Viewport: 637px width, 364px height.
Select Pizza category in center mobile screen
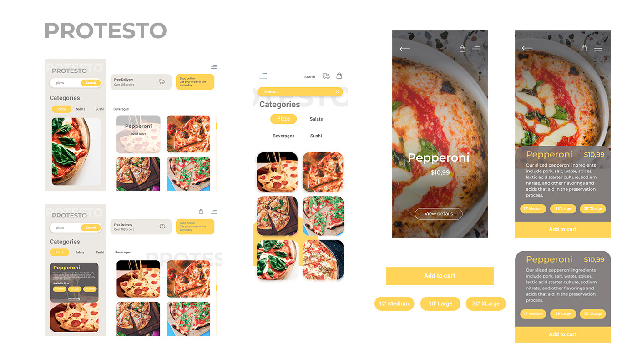(x=283, y=119)
